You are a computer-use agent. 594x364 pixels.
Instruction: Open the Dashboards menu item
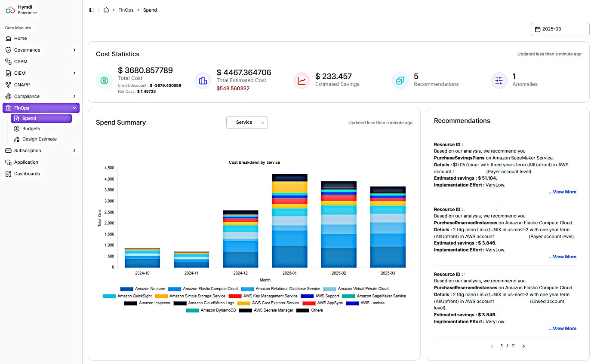pos(41,174)
